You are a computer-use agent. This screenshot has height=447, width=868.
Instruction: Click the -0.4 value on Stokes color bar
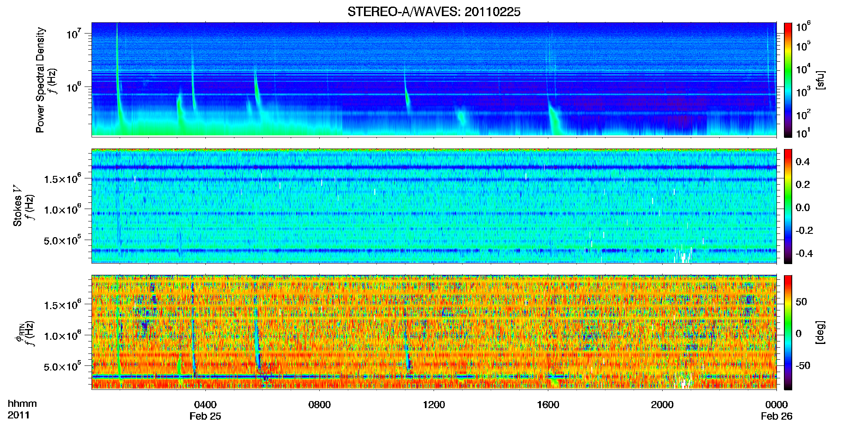[804, 253]
